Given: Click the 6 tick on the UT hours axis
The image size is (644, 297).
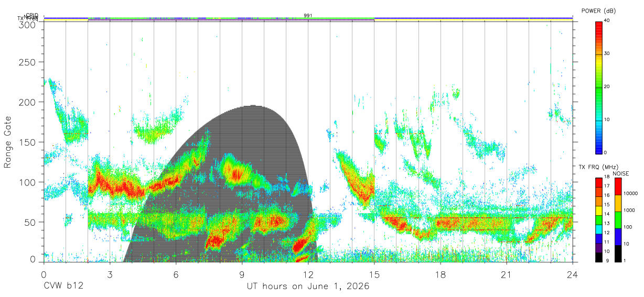Looking at the screenshot, I should 176,274.
